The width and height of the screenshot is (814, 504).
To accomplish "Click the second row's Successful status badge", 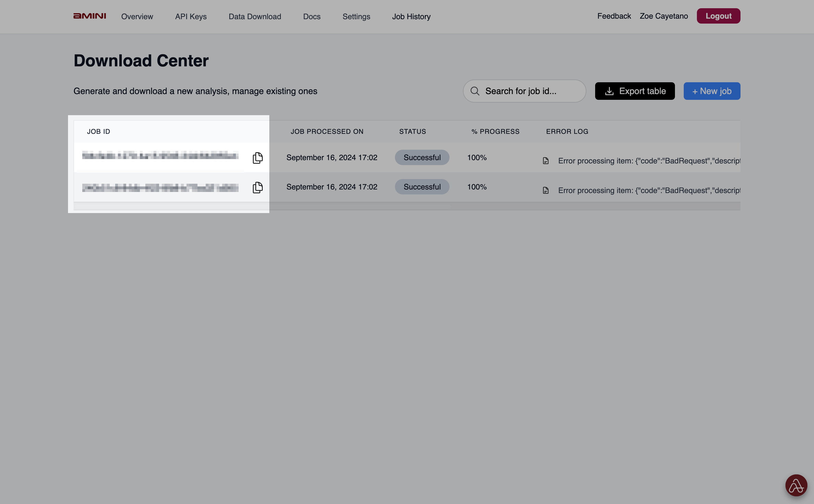I will (422, 187).
